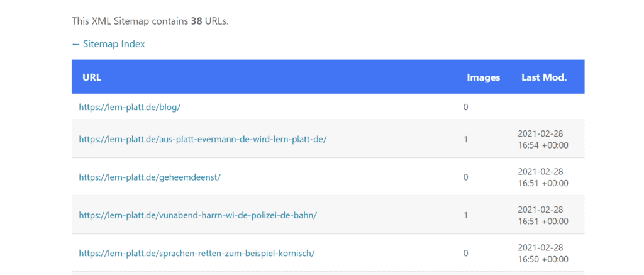Open the aus-platt-evermann-de-wird-lern-platt-de link
This screenshot has height=275, width=644.
pos(203,139)
